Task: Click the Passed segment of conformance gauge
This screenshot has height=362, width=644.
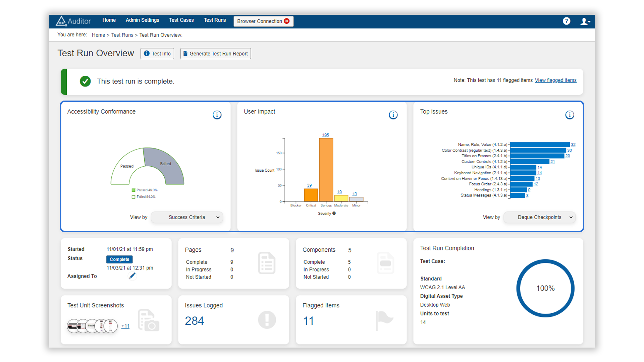Action: pyautogui.click(x=127, y=166)
